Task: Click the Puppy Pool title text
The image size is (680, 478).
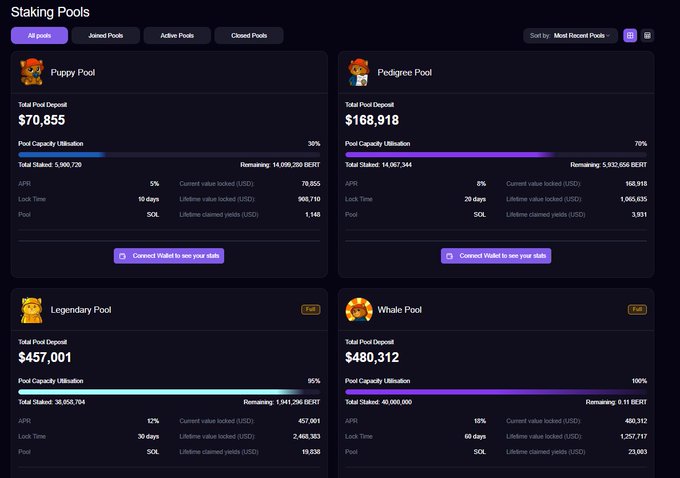Action: tap(73, 72)
